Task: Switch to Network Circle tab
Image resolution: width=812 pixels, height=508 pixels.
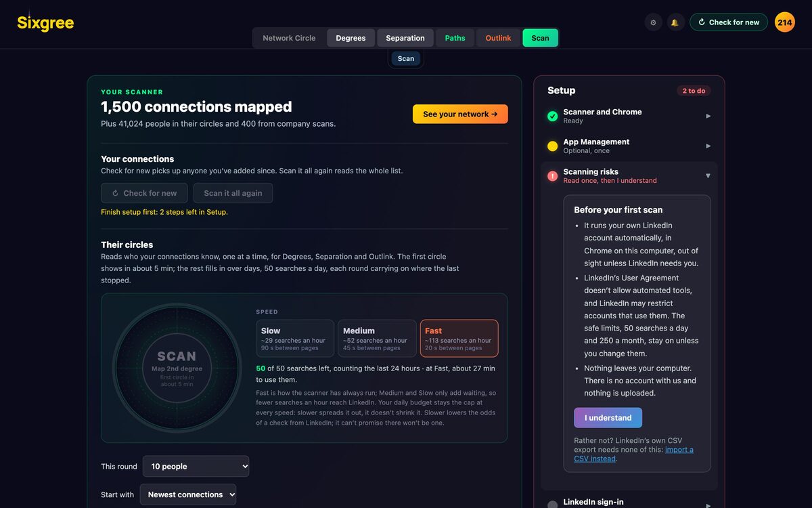Action: point(289,38)
